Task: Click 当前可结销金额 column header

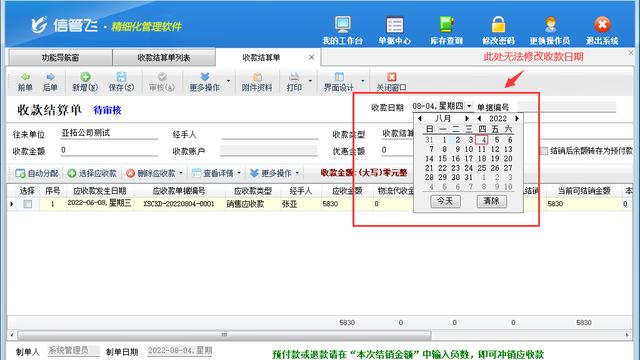Action: click(584, 191)
